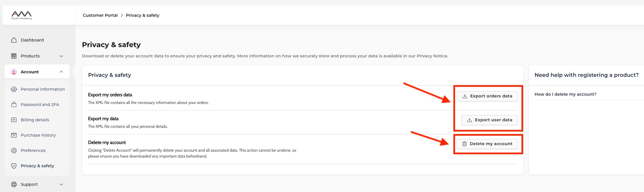Click trash icon in Delete my account
Screen dimensions: 644x192
point(465,144)
